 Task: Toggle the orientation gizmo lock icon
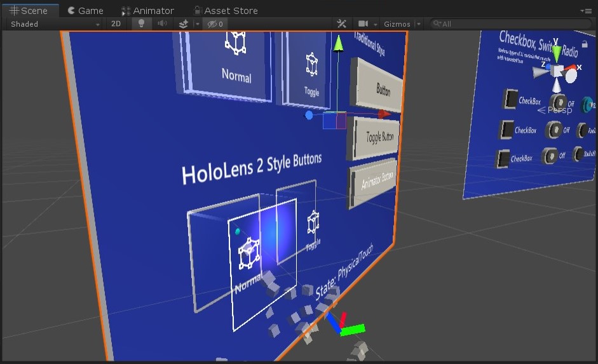pos(585,44)
